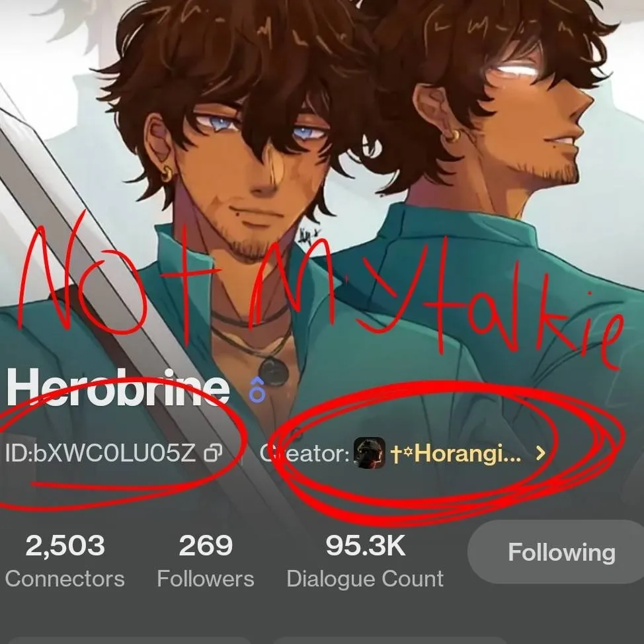
Task: Select the Dialogue Count label
Action: tap(365, 579)
